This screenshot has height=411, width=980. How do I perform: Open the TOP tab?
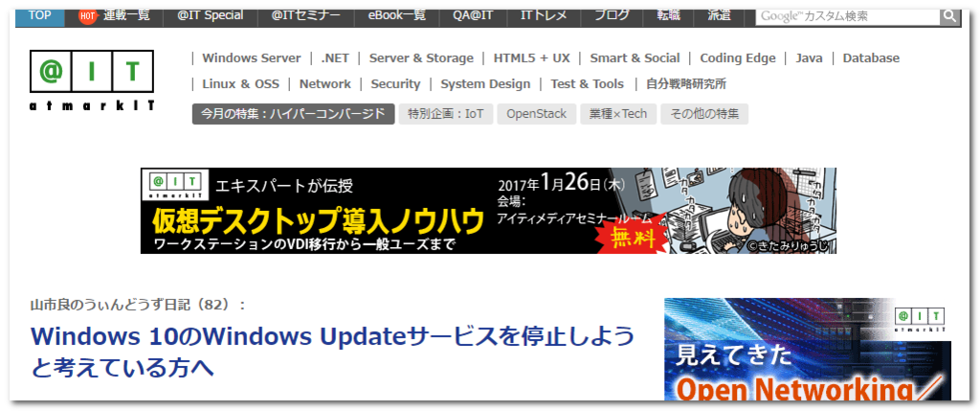click(x=40, y=15)
